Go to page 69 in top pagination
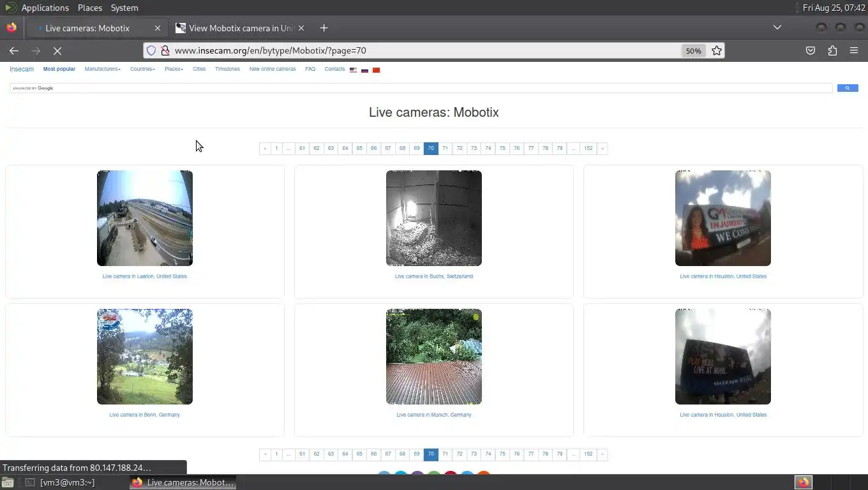 point(416,149)
